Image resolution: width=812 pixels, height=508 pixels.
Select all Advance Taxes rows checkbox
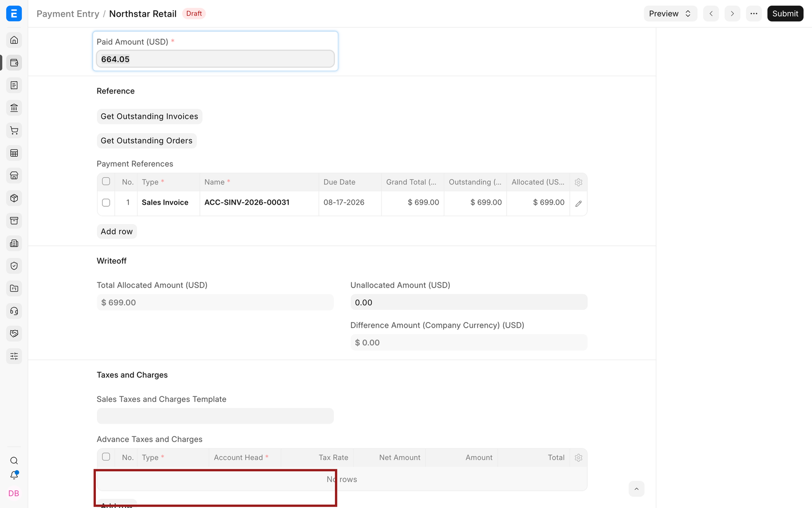106,457
